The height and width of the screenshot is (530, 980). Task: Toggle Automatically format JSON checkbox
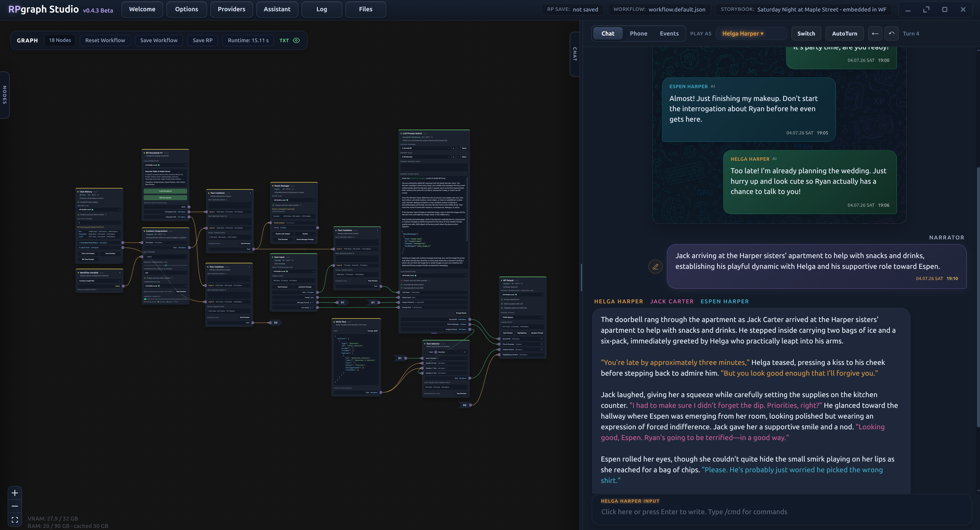[x=401, y=288]
